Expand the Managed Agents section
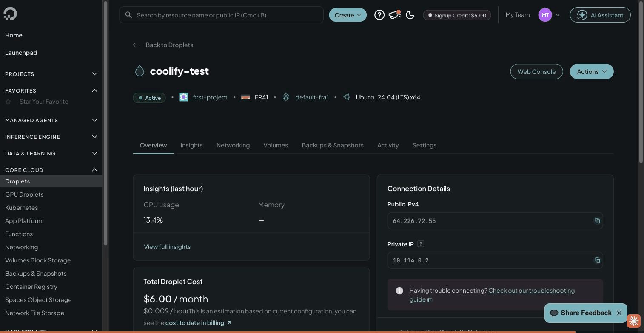 point(94,120)
